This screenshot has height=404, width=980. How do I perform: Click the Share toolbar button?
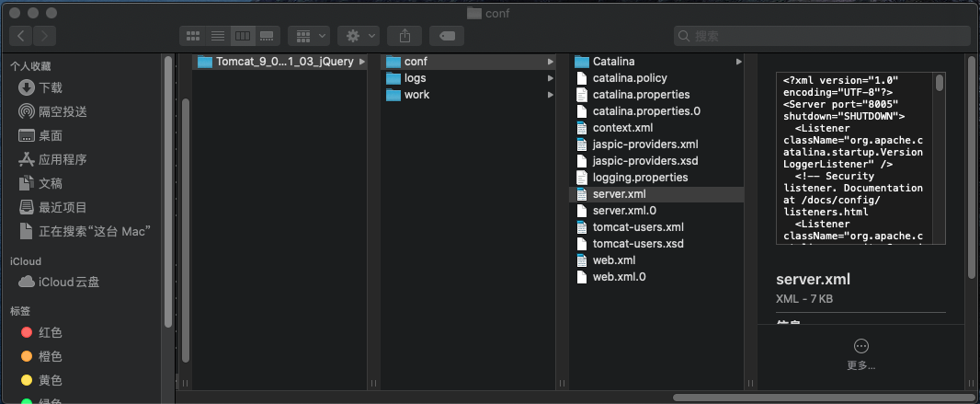(x=405, y=36)
